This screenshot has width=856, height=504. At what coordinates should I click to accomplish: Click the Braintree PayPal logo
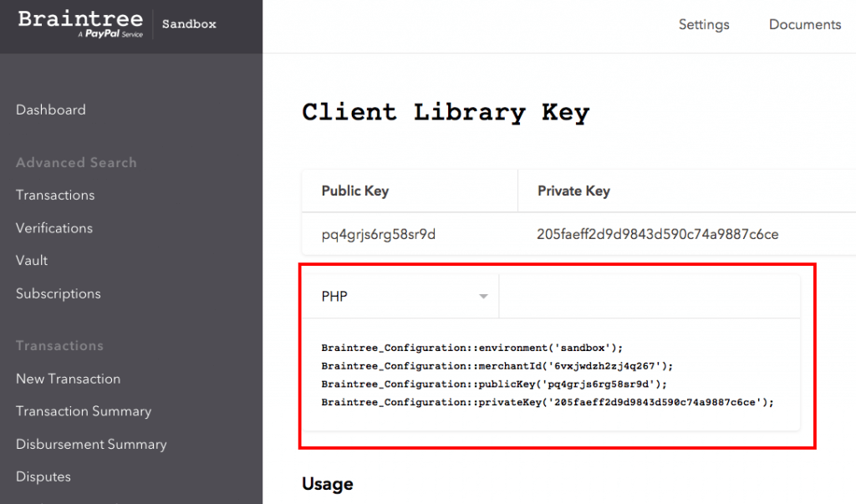tap(79, 23)
